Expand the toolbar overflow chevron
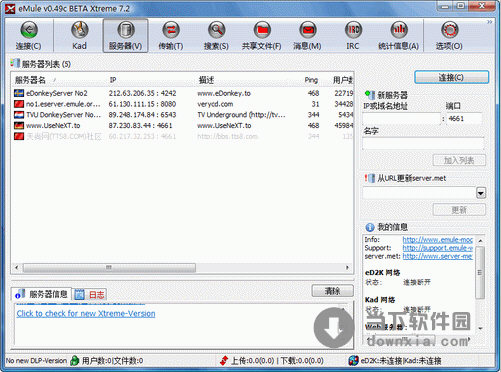The image size is (501, 372). (489, 22)
